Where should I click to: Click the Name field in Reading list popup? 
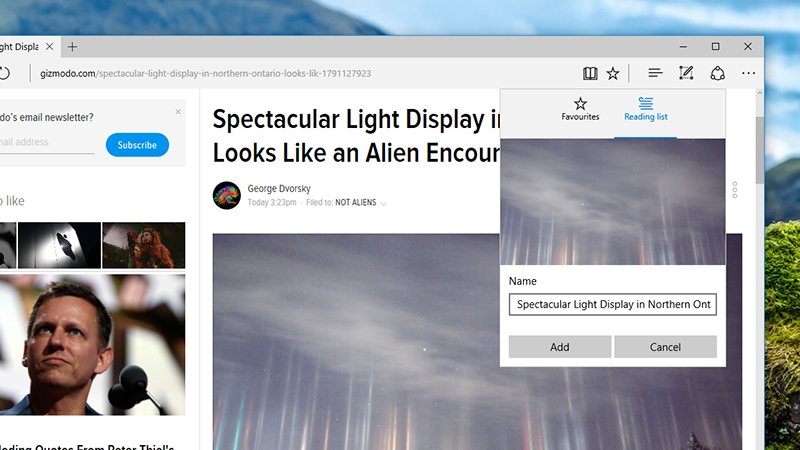613,305
